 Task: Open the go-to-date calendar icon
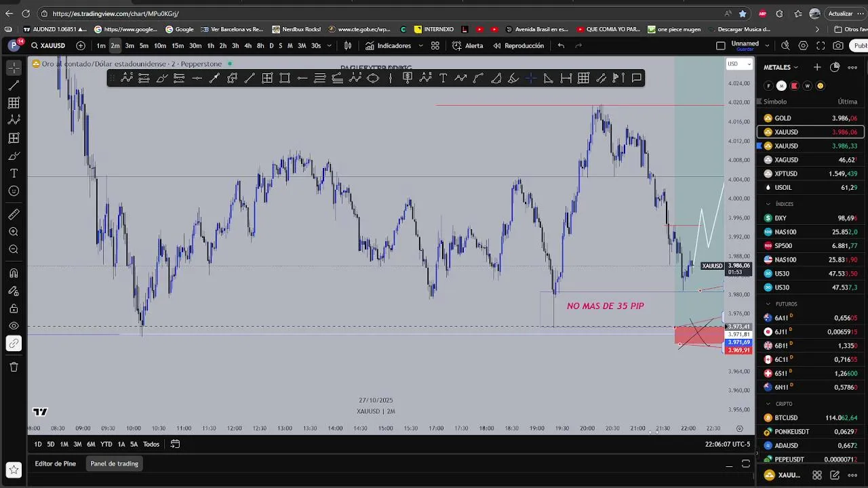coord(175,445)
